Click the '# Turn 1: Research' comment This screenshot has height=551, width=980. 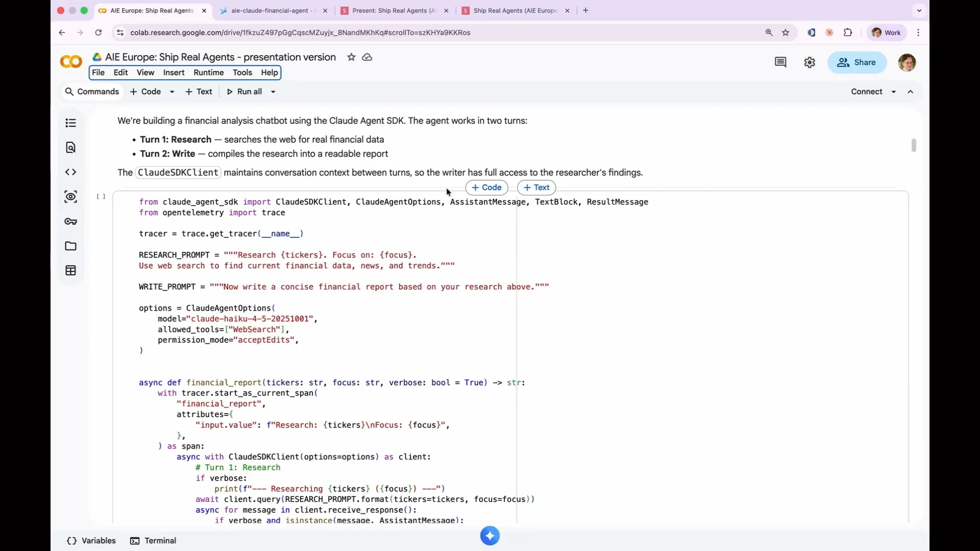tap(238, 467)
